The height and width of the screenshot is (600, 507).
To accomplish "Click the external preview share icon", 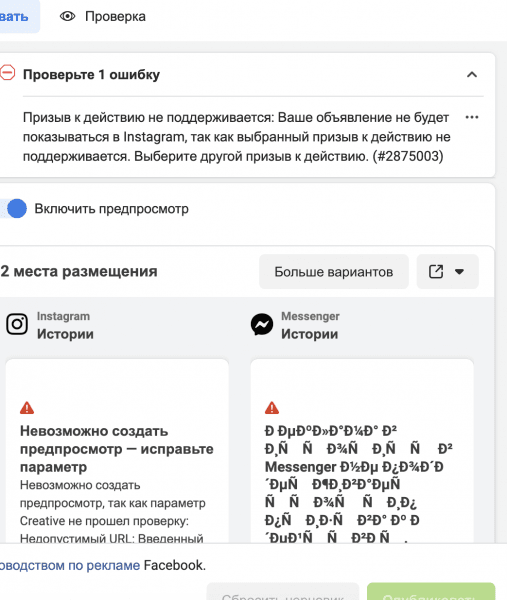I will [436, 272].
